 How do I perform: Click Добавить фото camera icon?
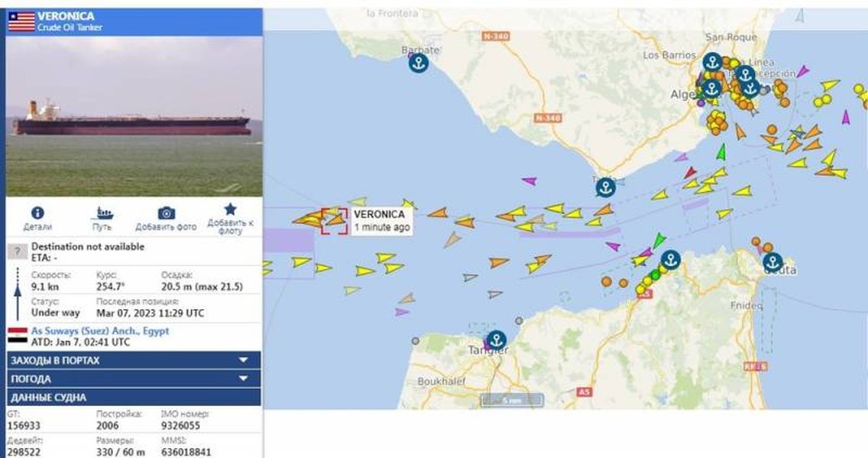click(x=166, y=213)
